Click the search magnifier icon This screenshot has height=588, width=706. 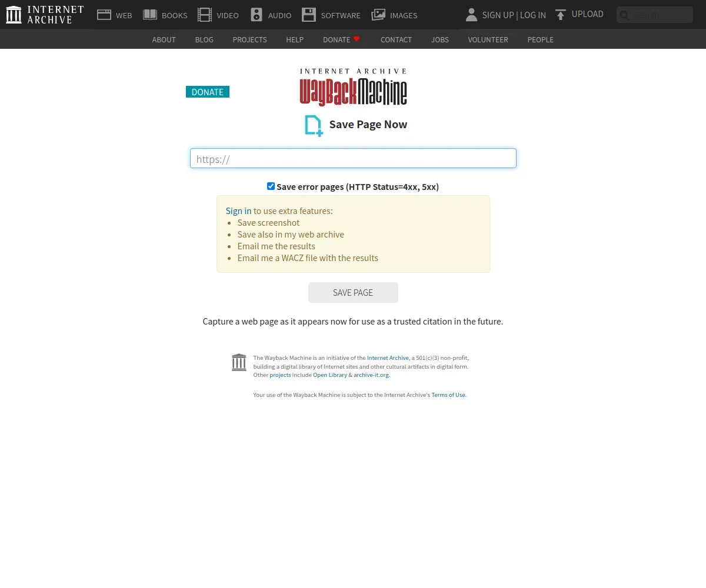pyautogui.click(x=624, y=15)
